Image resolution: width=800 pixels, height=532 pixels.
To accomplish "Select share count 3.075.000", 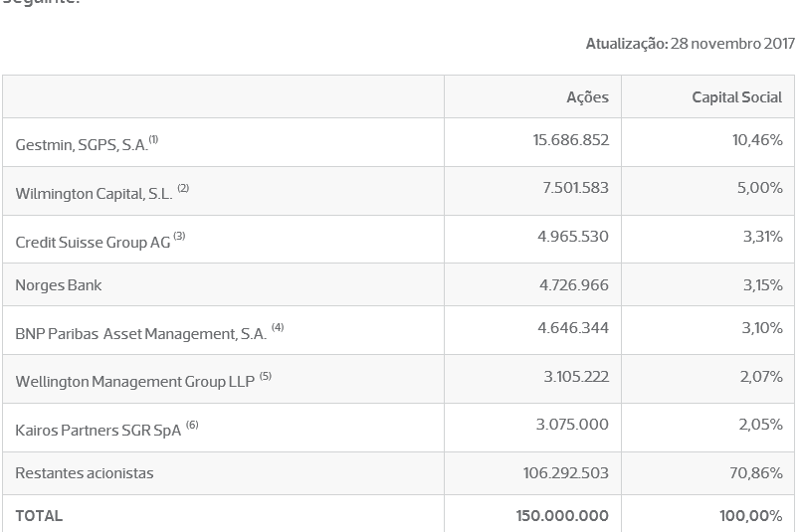I will [x=572, y=425].
